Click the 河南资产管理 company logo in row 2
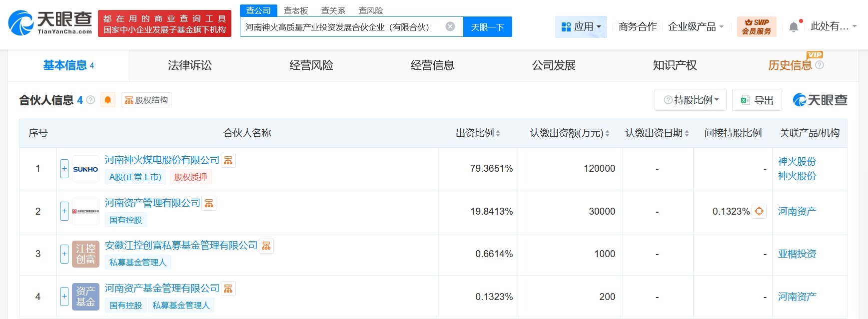Image resolution: width=868 pixels, height=319 pixels. click(85, 212)
